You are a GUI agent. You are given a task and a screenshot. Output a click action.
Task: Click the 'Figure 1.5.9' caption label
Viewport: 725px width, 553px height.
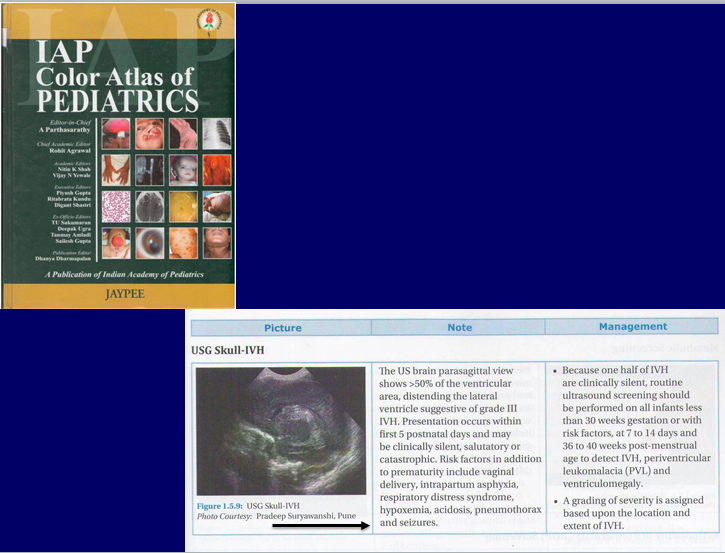(220, 506)
